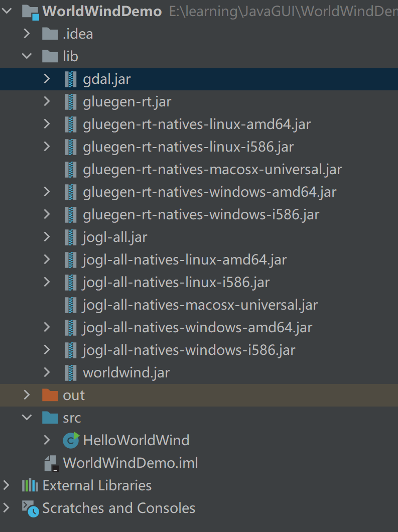
Task: Click the WorldWindDemo.iml file icon
Action: [52, 463]
